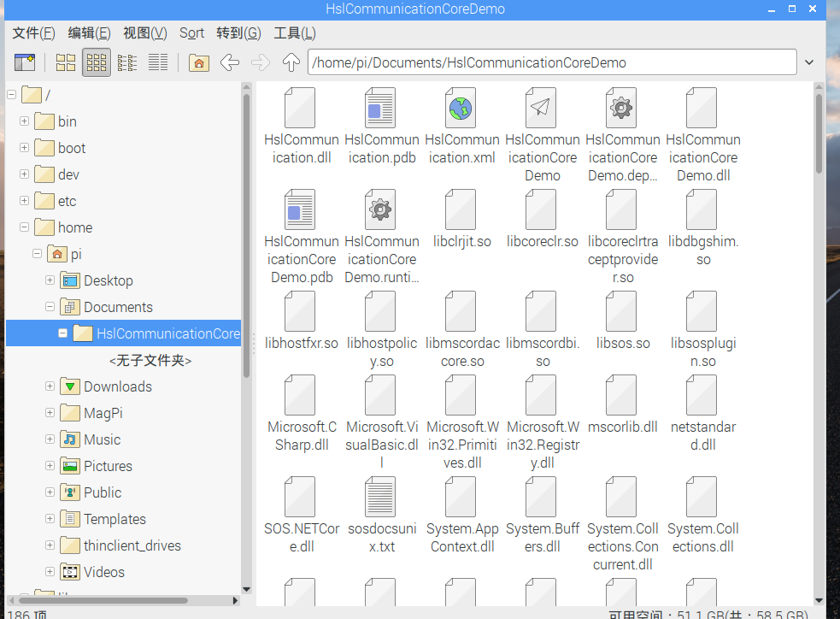
Task: Navigate back with the left arrow
Action: [x=230, y=62]
